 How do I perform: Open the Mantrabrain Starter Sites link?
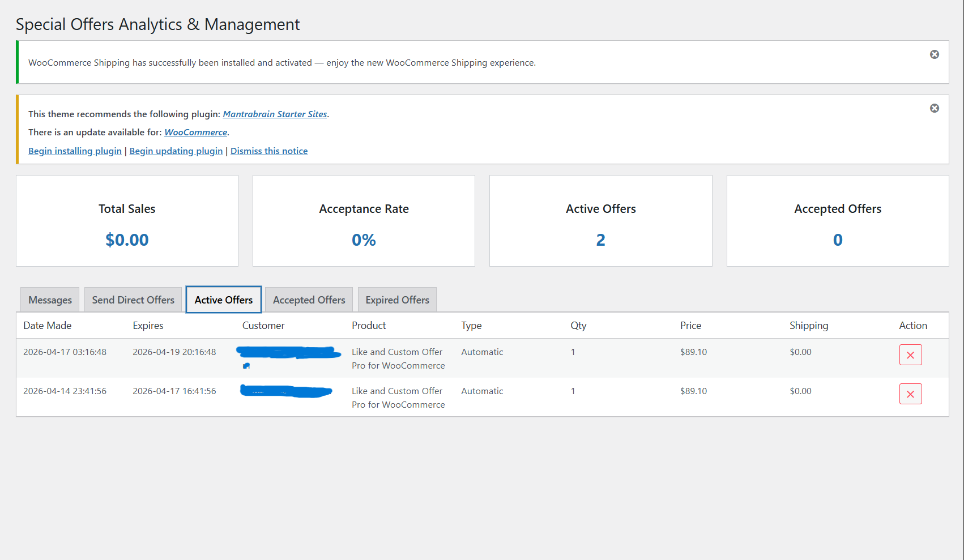[275, 114]
